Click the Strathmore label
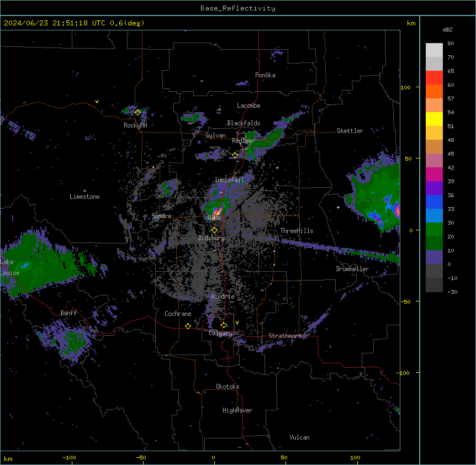This screenshot has width=476, height=465. pos(285,336)
